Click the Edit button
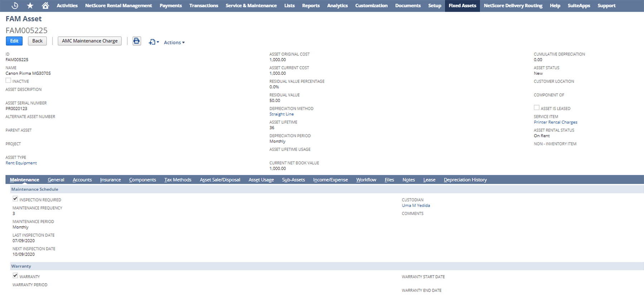644x302 pixels. tap(14, 41)
